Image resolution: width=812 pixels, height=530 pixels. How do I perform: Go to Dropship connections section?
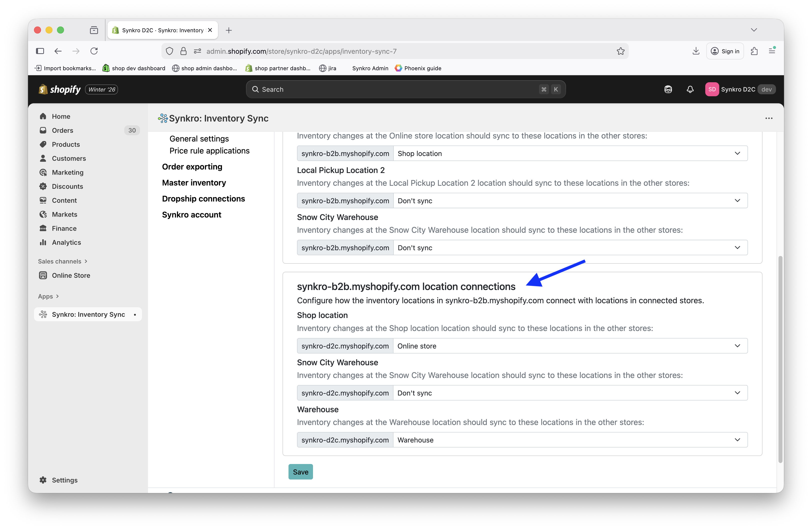coord(203,198)
